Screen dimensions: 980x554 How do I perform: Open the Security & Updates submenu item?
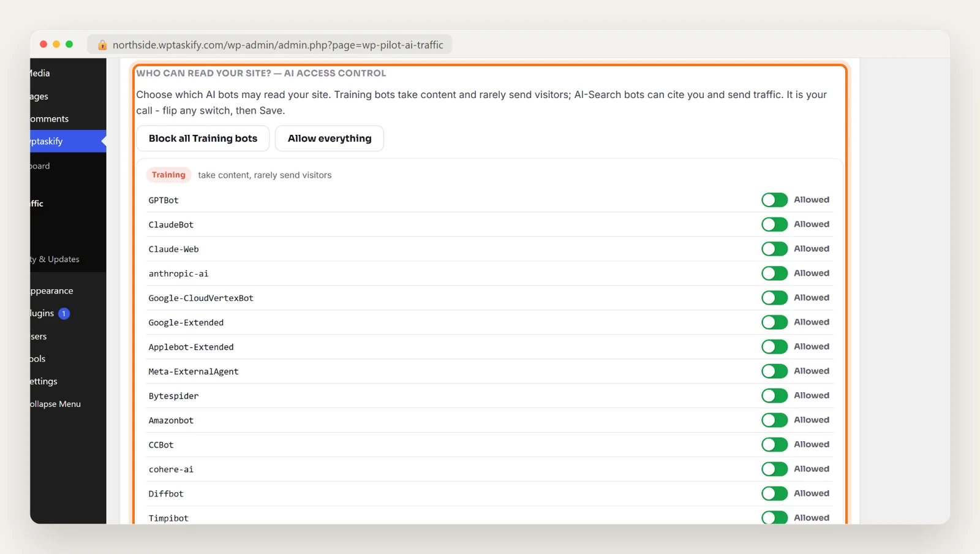coord(55,259)
